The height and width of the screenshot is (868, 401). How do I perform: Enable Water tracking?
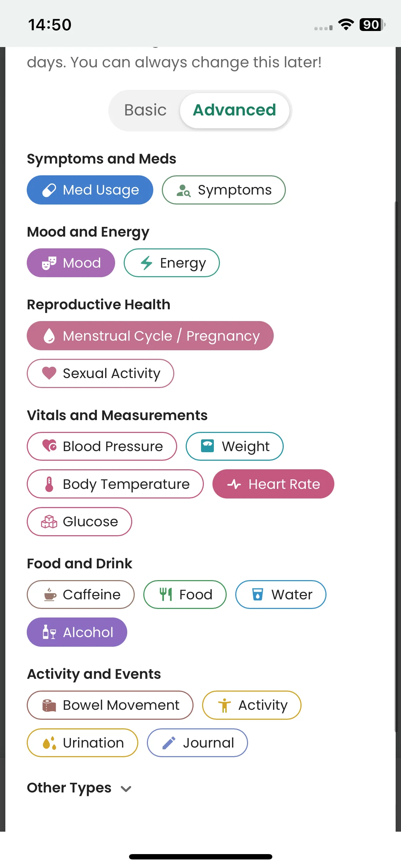click(x=281, y=595)
